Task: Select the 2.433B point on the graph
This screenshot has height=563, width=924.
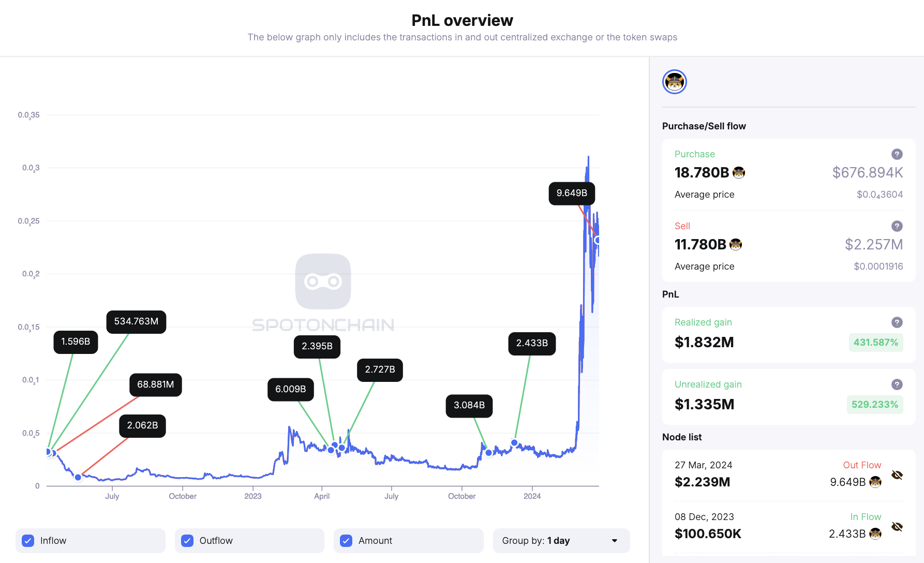Action: click(532, 343)
